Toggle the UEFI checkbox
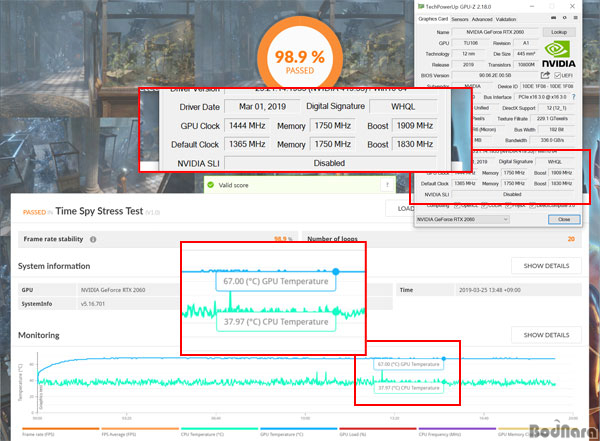The height and width of the screenshot is (441, 600). tap(557, 75)
